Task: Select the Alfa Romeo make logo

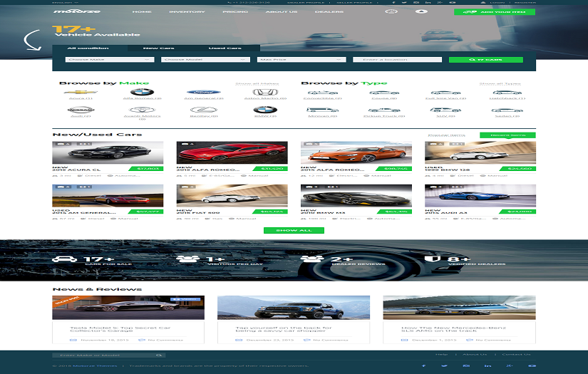Action: pyautogui.click(x=142, y=92)
